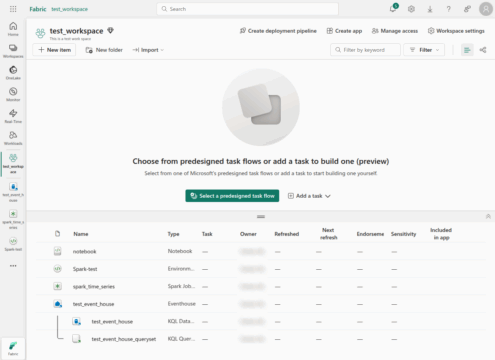Click the Refreshed column header
This screenshot has height=360, width=495.
[287, 234]
